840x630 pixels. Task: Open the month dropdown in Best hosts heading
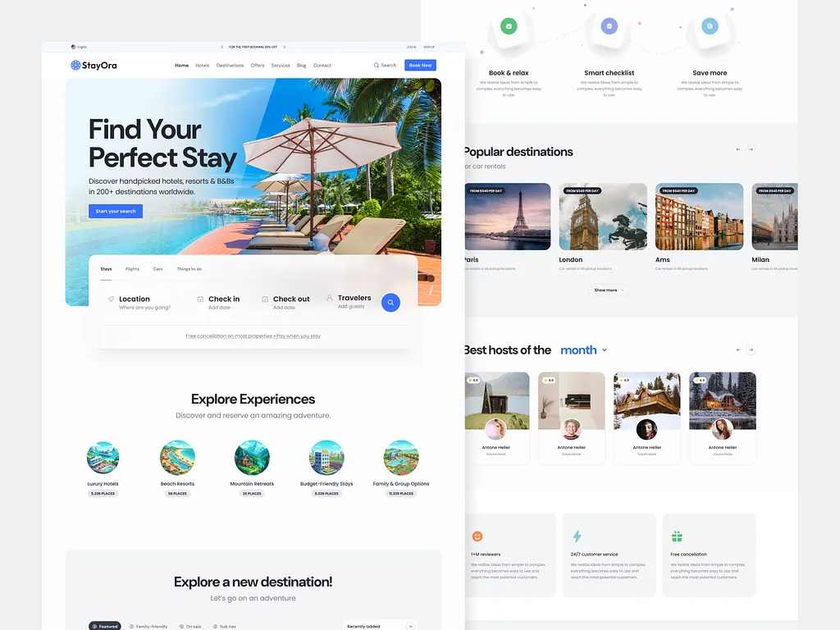(x=582, y=349)
